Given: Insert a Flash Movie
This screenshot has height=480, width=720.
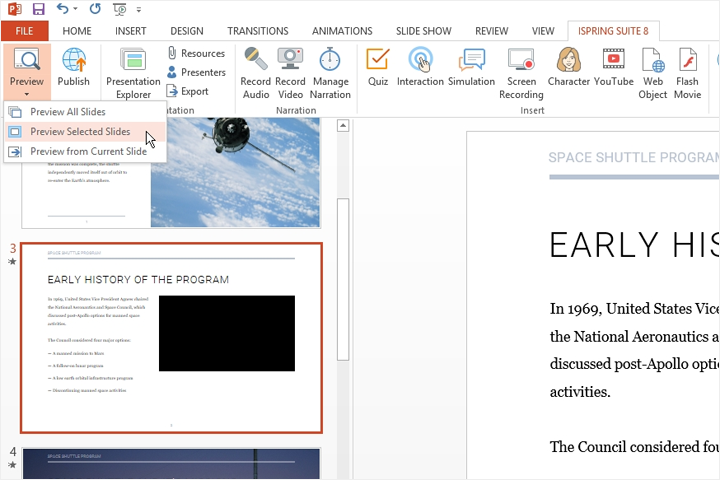Looking at the screenshot, I should pos(687,73).
